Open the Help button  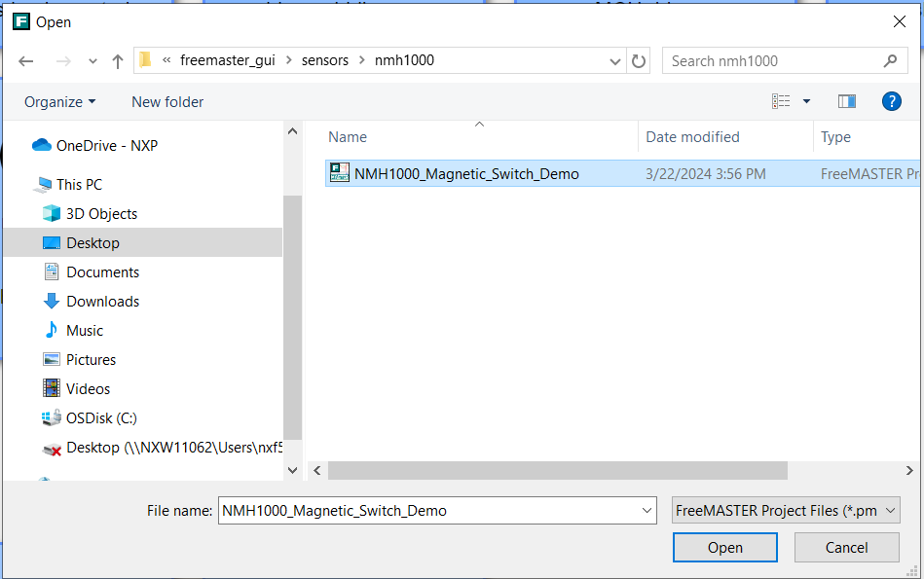pyautogui.click(x=891, y=101)
